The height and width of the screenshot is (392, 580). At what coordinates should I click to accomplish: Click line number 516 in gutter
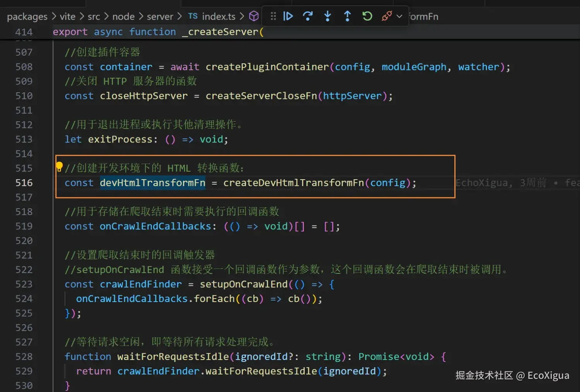coord(24,183)
